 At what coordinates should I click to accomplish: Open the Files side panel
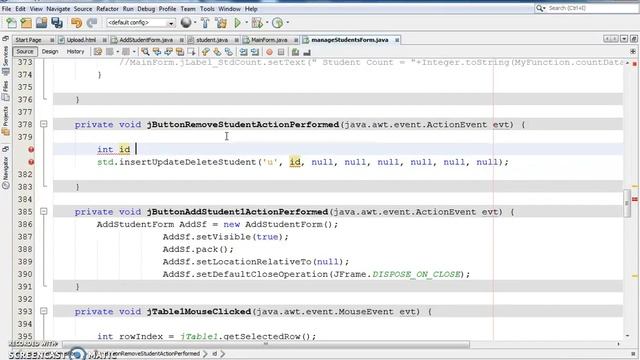click(x=5, y=91)
